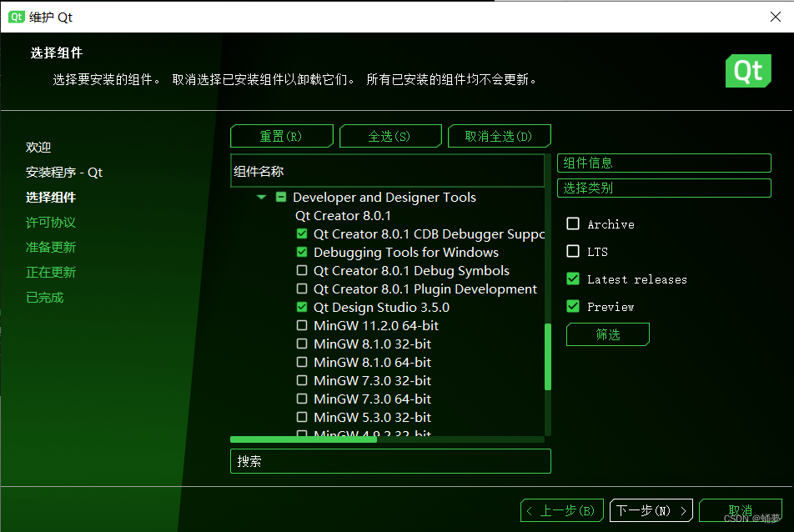
Task: Select the 许可协议 step in sidebar
Action: (x=51, y=222)
